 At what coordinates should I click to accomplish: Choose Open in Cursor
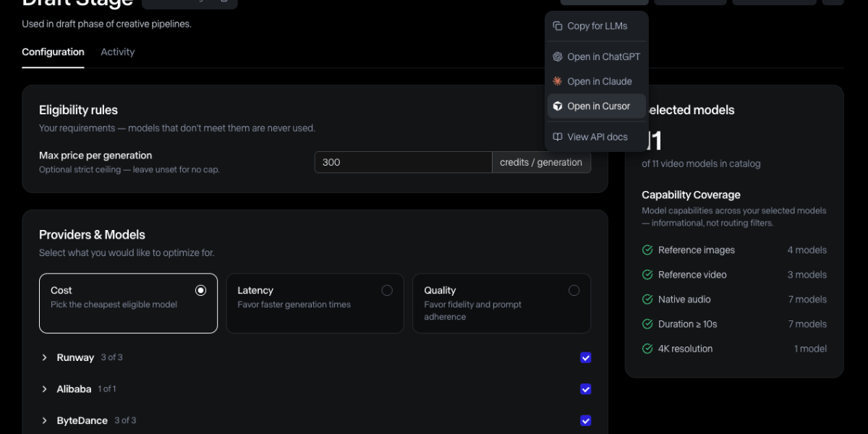point(597,106)
